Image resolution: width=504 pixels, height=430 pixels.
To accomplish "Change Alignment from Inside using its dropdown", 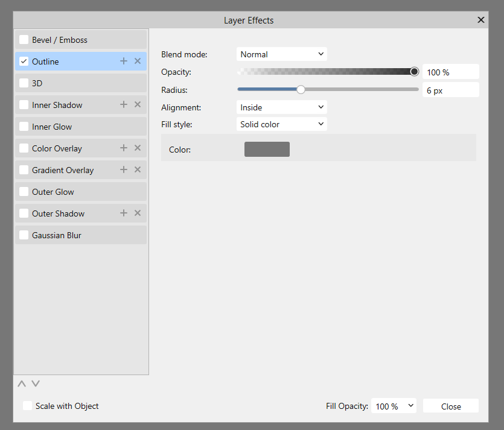I will point(281,107).
